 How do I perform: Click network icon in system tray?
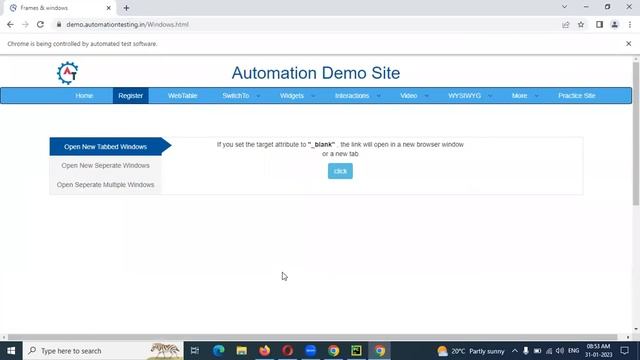pyautogui.click(x=549, y=351)
